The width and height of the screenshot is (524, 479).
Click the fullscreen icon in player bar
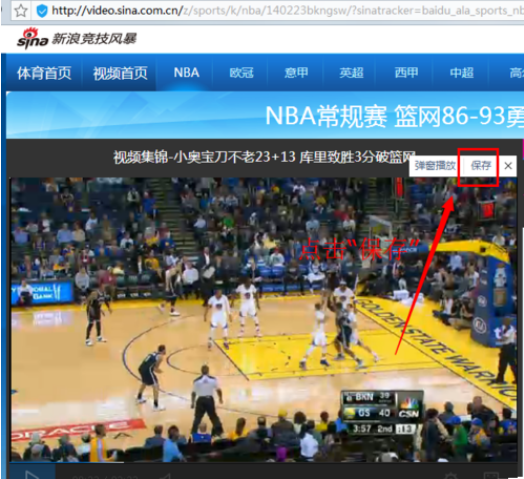(491, 476)
